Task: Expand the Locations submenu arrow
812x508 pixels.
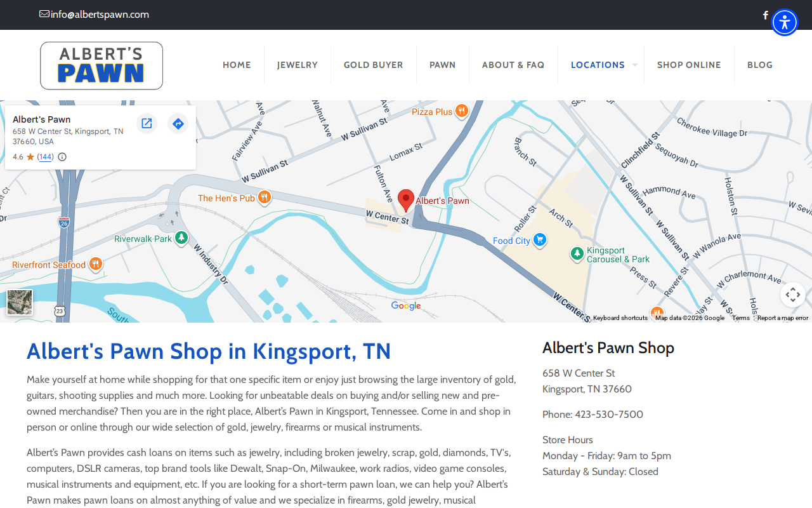Action: pyautogui.click(x=634, y=65)
